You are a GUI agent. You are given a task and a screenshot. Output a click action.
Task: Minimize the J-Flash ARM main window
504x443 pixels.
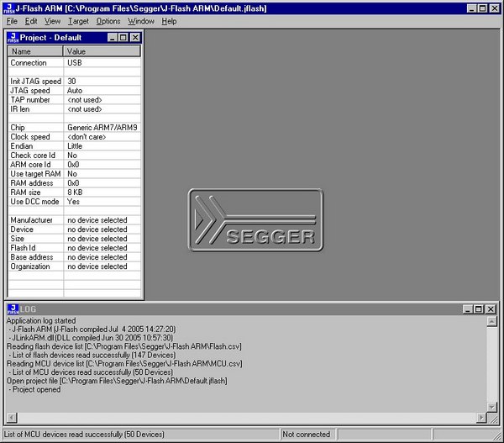[x=471, y=8]
